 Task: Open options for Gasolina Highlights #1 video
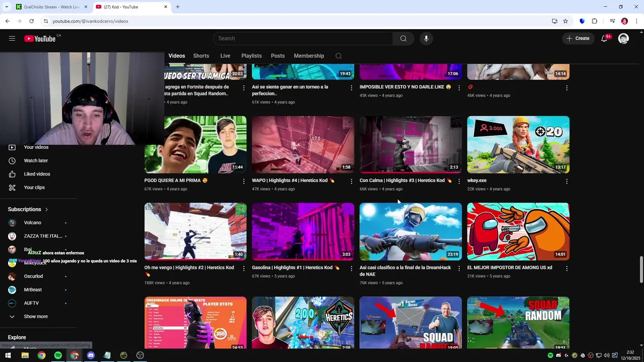(x=351, y=268)
